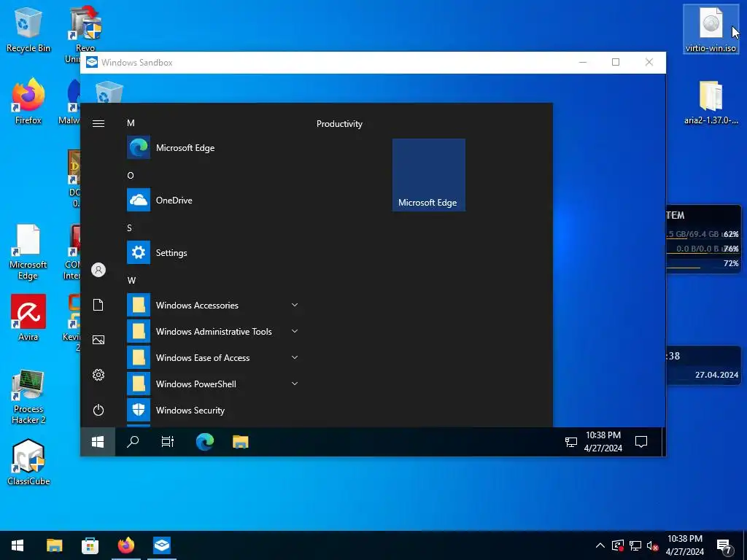Open Search on the sandbox taskbar

133,442
